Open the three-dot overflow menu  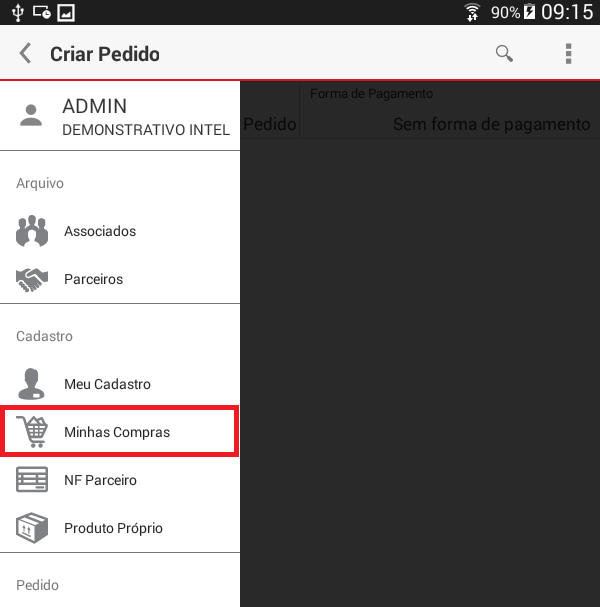[568, 53]
